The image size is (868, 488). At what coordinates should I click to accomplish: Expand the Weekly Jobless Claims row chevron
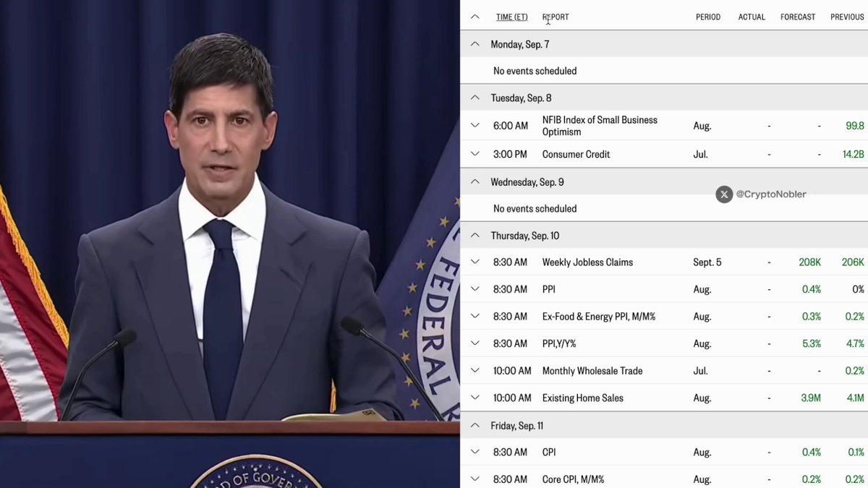475,262
